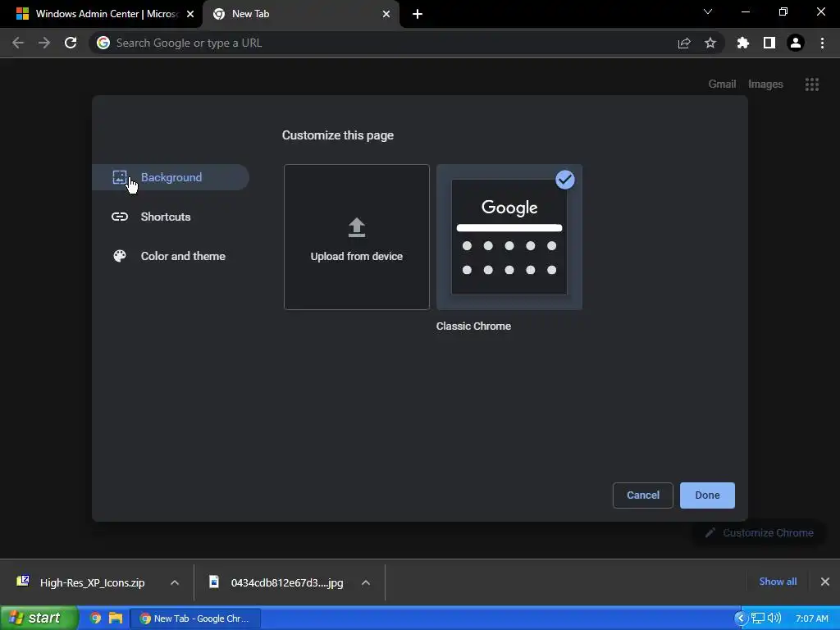The image size is (840, 630).
Task: Close the New Tab tab
Action: pos(386,14)
